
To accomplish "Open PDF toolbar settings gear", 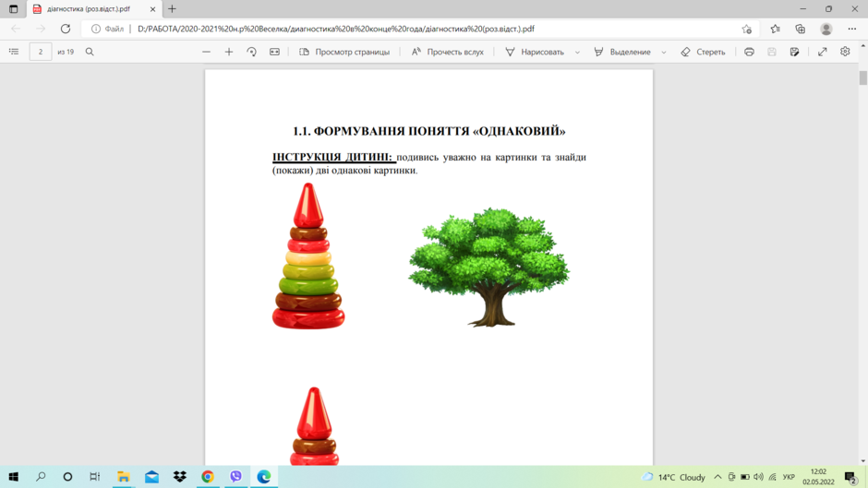I will click(845, 52).
